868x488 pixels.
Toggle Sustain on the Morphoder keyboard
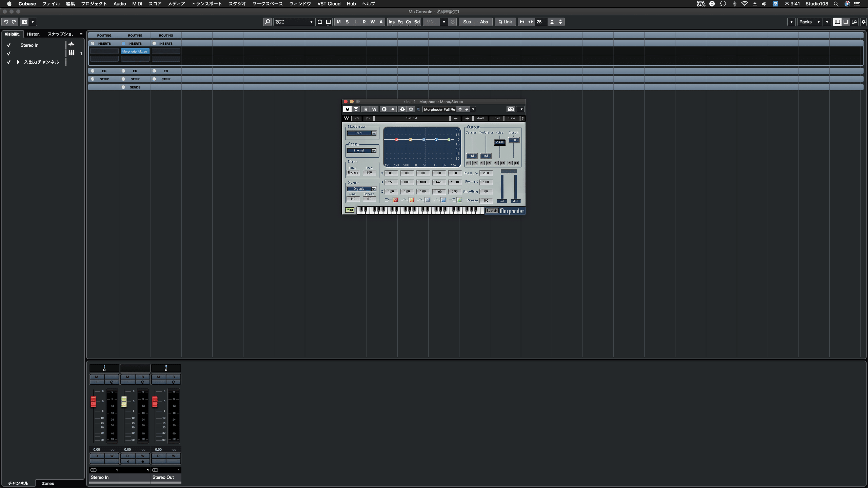tap(491, 210)
